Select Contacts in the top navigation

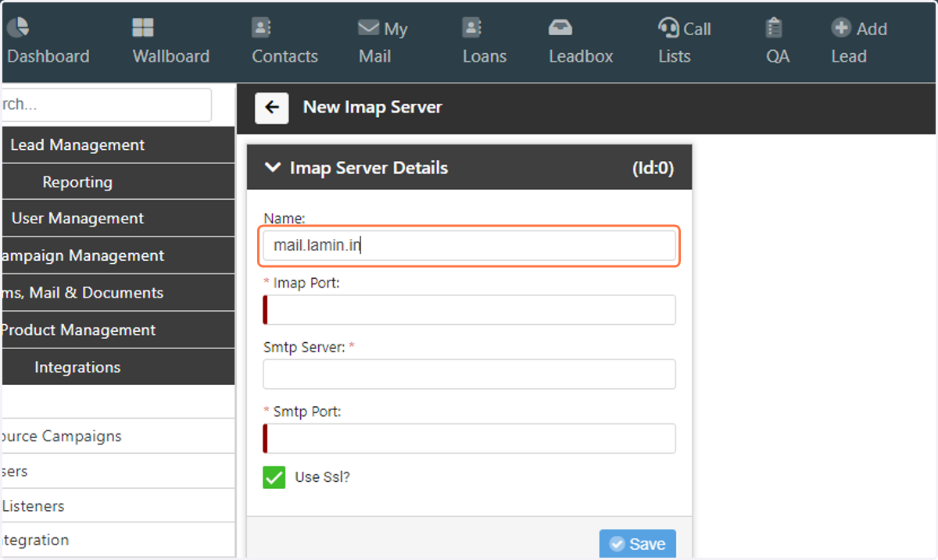[x=285, y=56]
